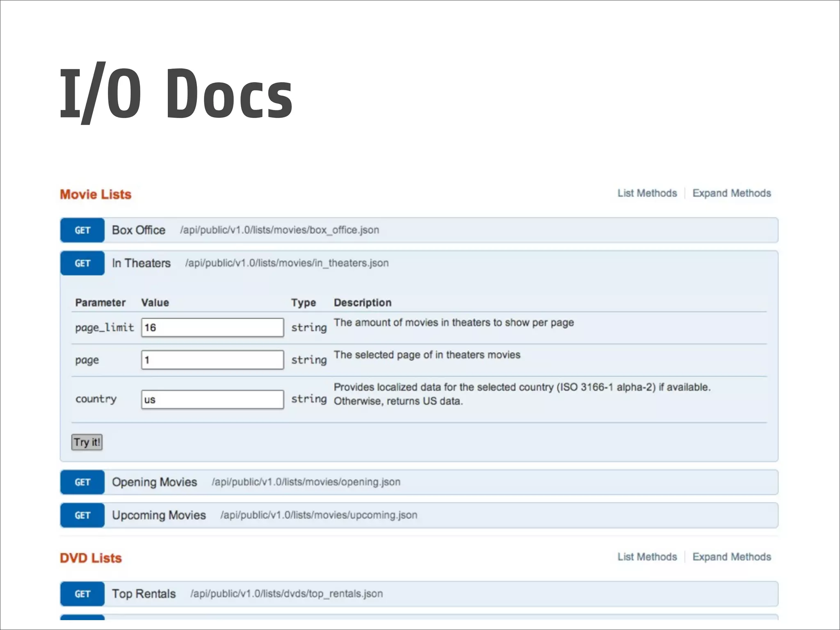Click the page_limit description text

pyautogui.click(x=454, y=323)
